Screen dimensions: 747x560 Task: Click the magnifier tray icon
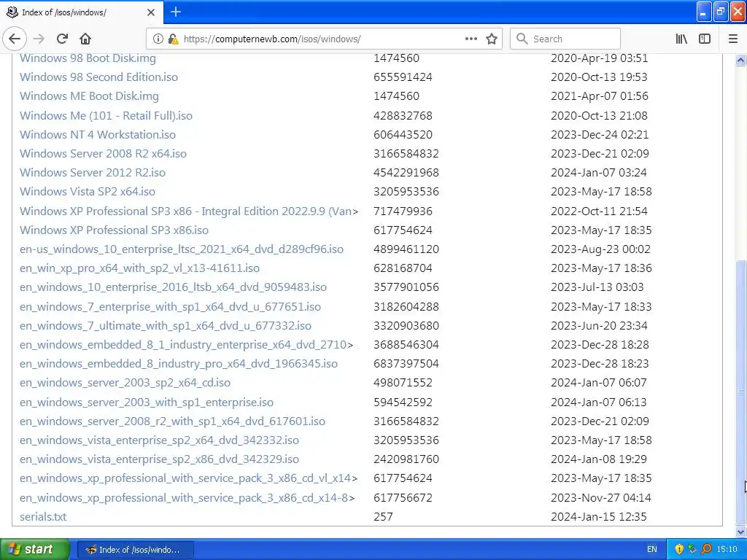coord(706,549)
